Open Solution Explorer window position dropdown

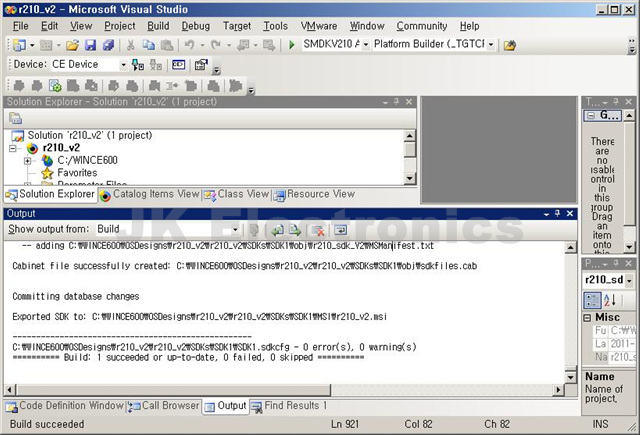click(385, 102)
